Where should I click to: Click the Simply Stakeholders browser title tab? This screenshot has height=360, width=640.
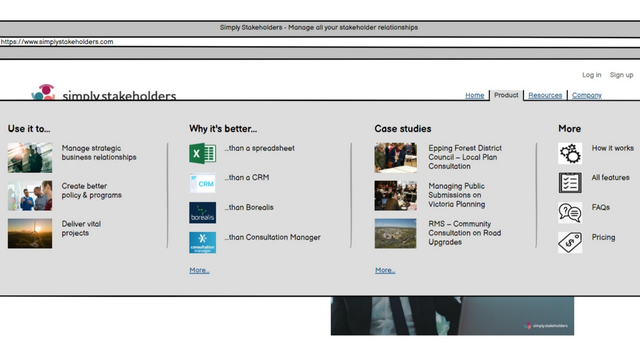pyautogui.click(x=320, y=28)
